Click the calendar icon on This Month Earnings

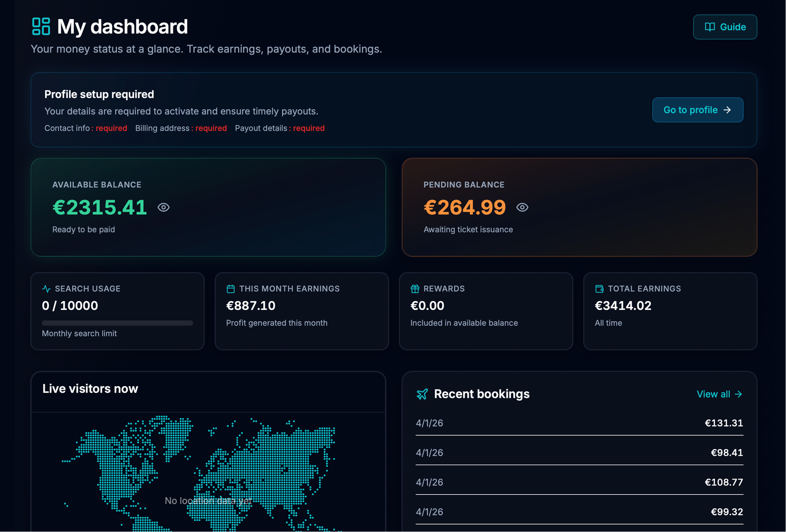pyautogui.click(x=230, y=289)
